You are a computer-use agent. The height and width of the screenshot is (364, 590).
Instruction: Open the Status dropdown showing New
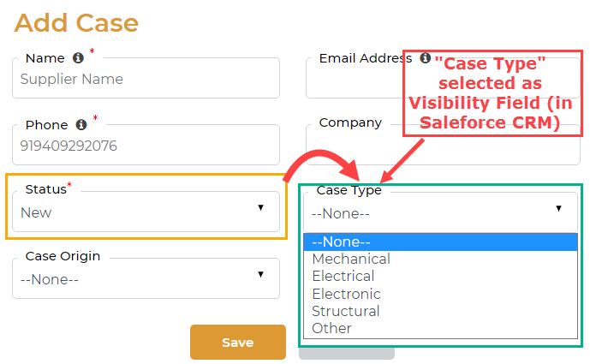(146, 212)
